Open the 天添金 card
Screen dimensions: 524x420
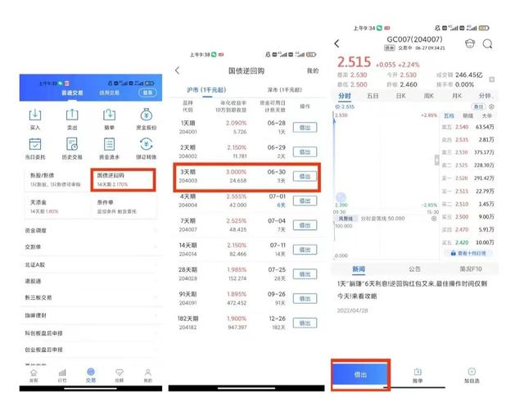pyautogui.click(x=56, y=207)
